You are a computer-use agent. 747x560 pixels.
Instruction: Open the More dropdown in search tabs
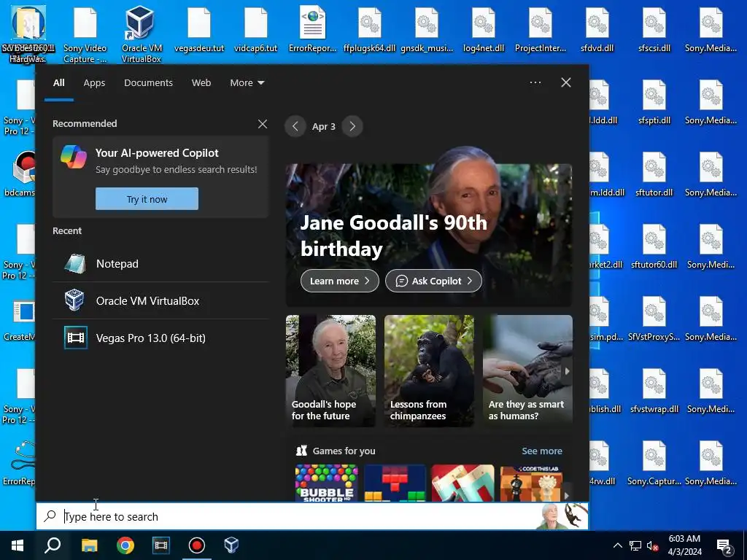247,83
